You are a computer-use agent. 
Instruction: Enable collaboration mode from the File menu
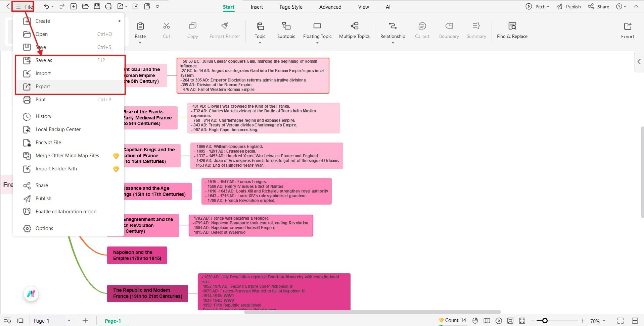tap(66, 211)
